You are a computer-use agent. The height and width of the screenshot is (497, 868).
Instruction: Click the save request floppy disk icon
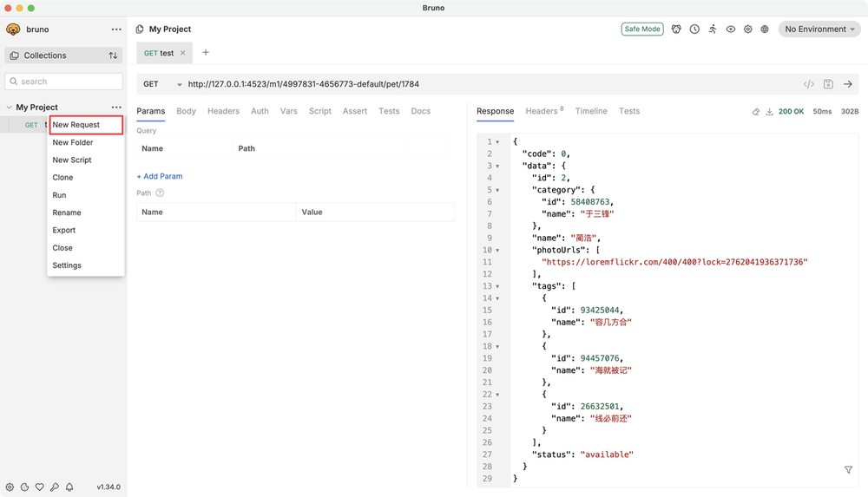[x=828, y=84]
